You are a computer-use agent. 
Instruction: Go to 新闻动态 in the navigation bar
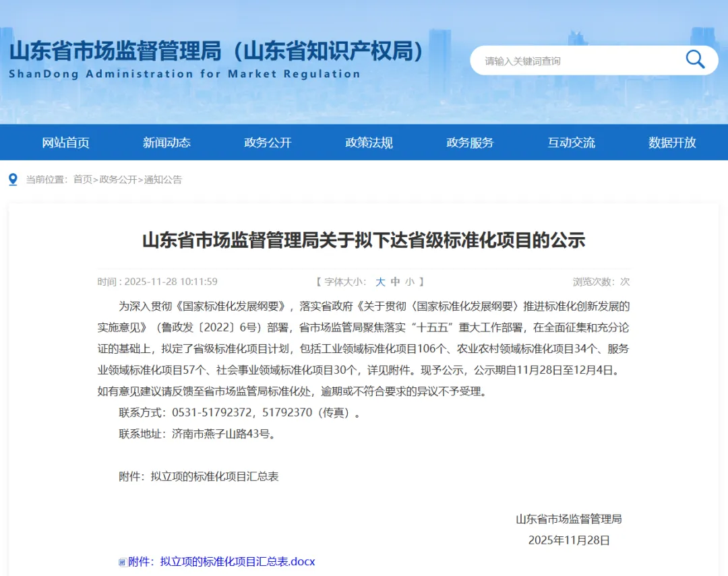pyautogui.click(x=166, y=143)
